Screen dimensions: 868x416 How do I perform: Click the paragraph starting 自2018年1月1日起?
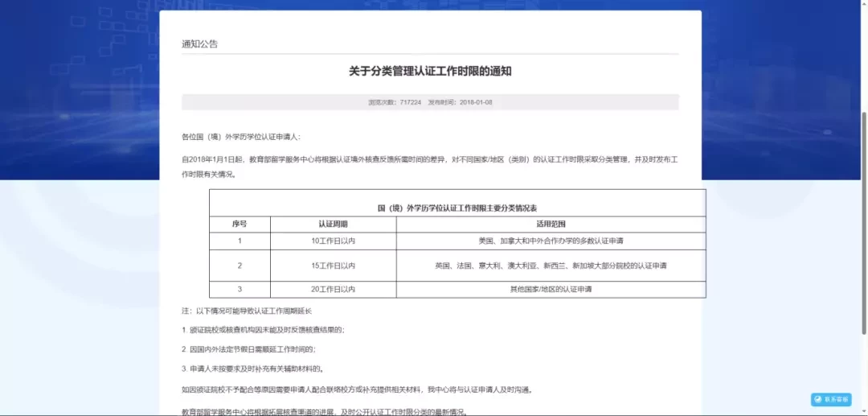[430, 167]
